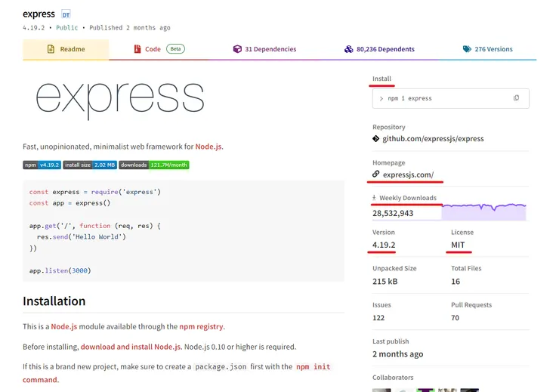Click the Installation heading

(54, 301)
